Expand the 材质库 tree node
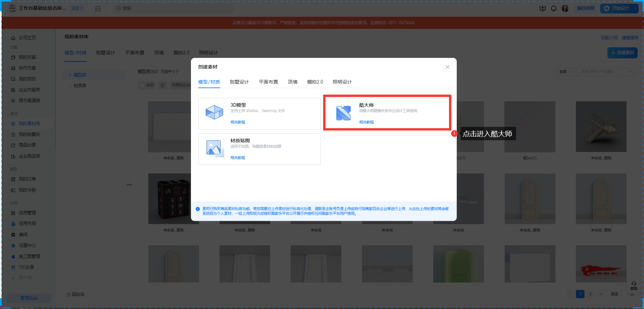The width and height of the screenshot is (644, 309). tap(70, 86)
